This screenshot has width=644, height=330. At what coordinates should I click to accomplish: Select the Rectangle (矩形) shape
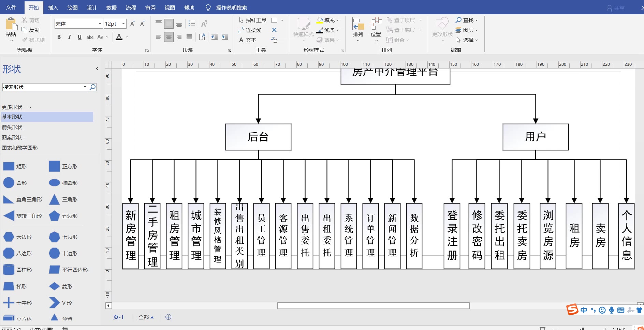[x=15, y=166]
